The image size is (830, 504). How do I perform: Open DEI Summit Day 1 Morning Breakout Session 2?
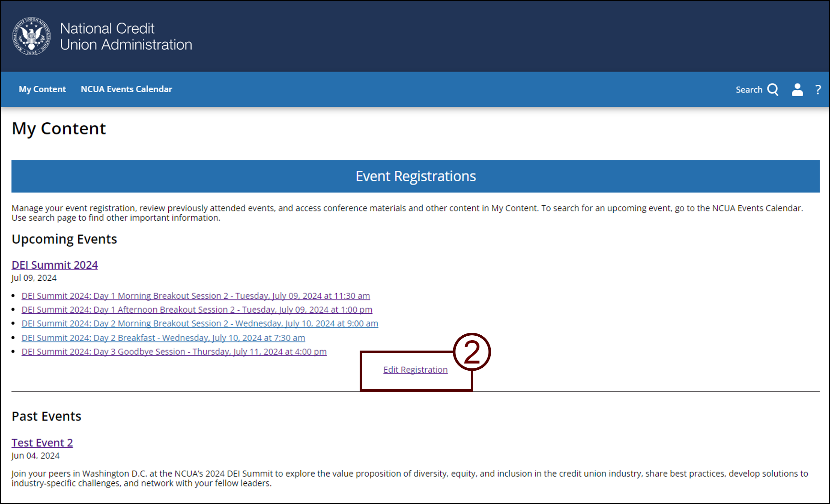[x=196, y=295]
